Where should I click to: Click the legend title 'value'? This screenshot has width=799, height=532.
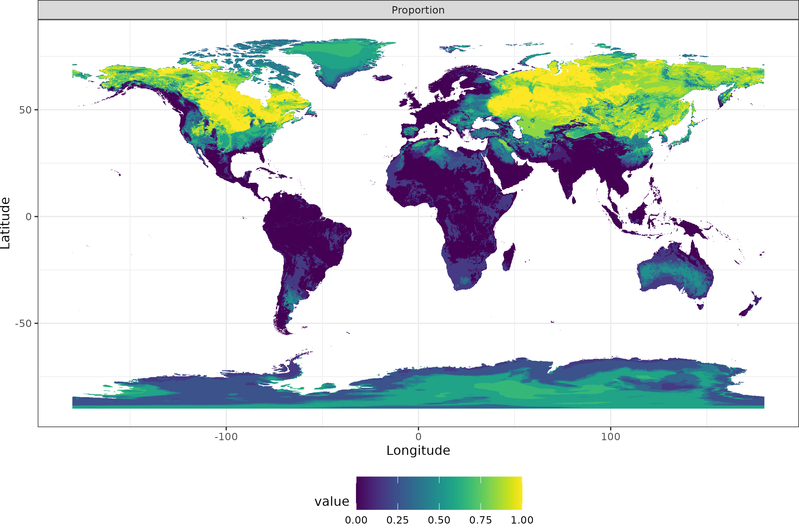coord(332,502)
